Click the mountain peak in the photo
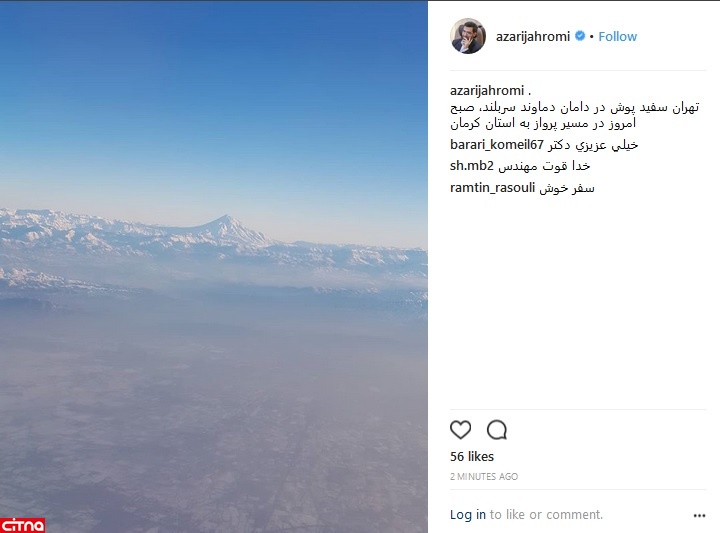 [x=226, y=220]
